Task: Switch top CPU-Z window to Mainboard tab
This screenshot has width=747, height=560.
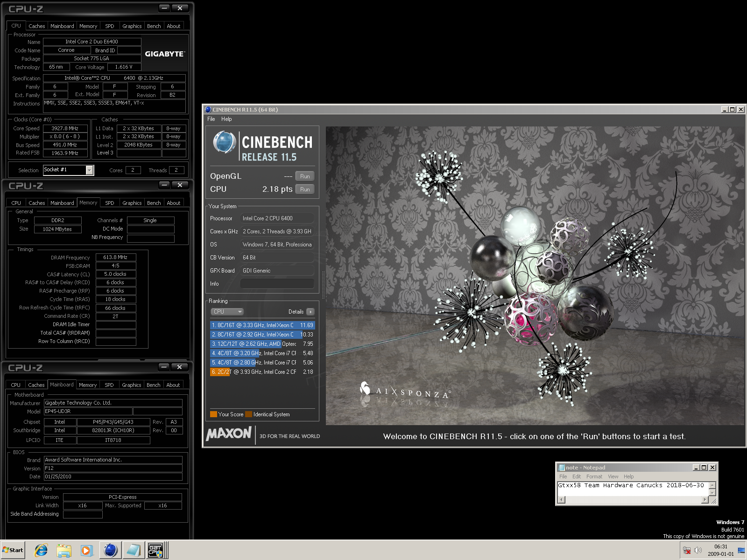Action: click(62, 26)
